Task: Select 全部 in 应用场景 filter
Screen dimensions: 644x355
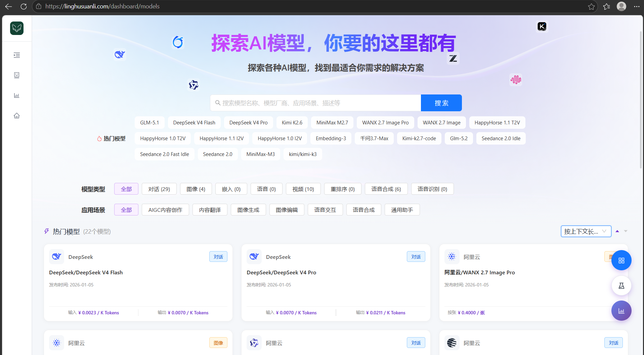Action: pyautogui.click(x=126, y=210)
